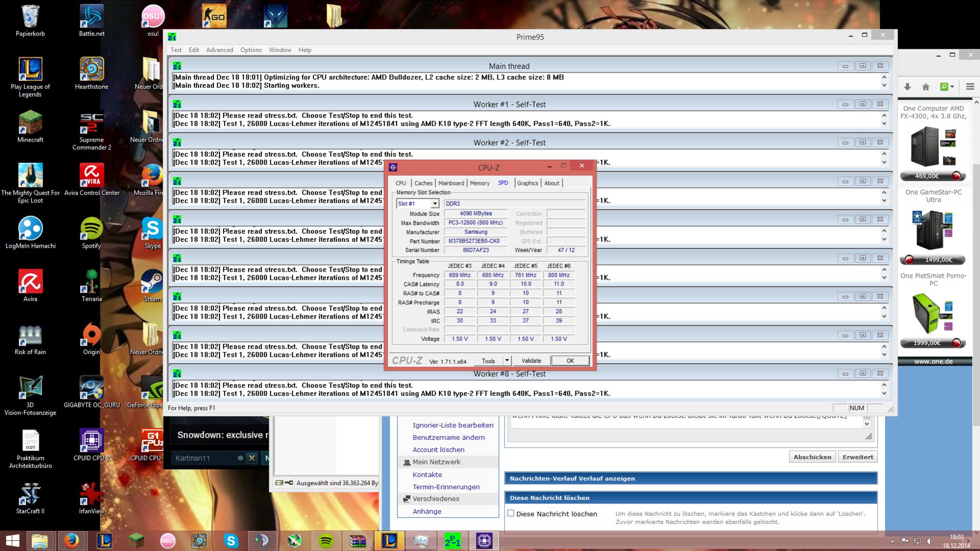Open the 'Account löschen' link
Image resolution: width=980 pixels, height=551 pixels.
click(438, 449)
